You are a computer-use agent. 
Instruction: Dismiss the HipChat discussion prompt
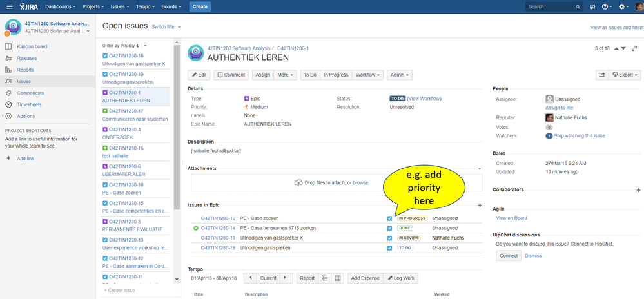(533, 256)
